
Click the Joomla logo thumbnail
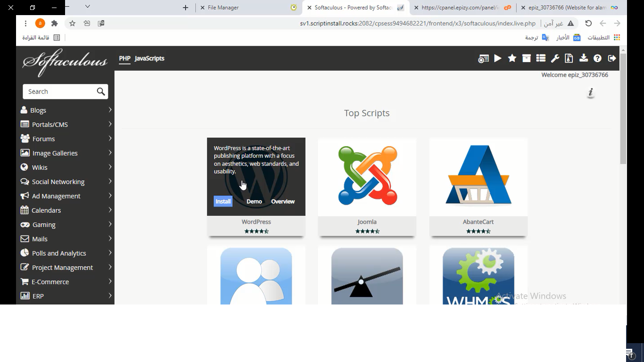[367, 175]
